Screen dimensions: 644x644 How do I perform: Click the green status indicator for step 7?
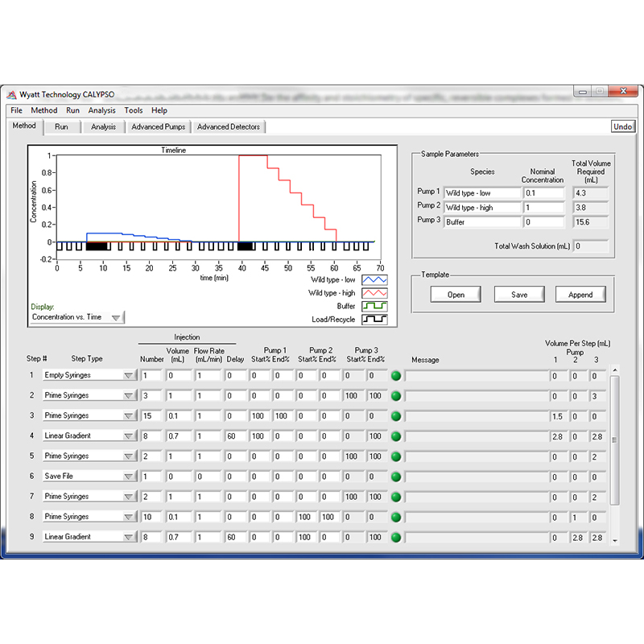pyautogui.click(x=396, y=497)
